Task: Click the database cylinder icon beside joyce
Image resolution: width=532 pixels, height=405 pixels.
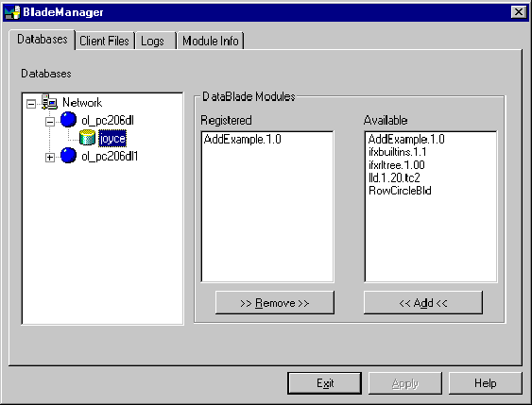Action: pos(87,138)
